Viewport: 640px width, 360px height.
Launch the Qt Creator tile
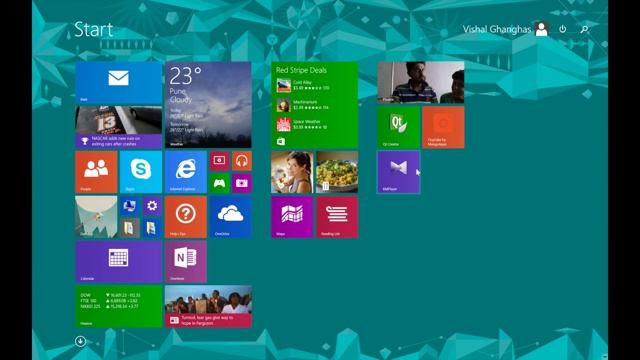(398, 127)
